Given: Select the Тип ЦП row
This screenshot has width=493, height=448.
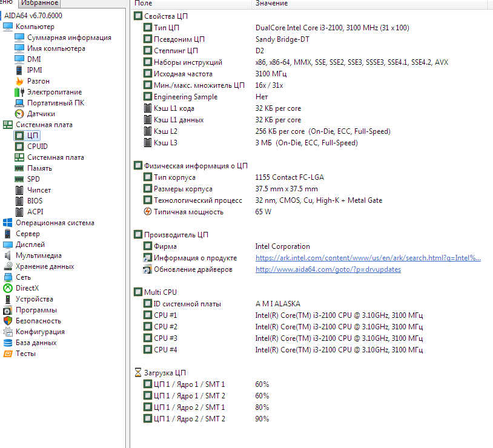Looking at the screenshot, I should [276, 28].
